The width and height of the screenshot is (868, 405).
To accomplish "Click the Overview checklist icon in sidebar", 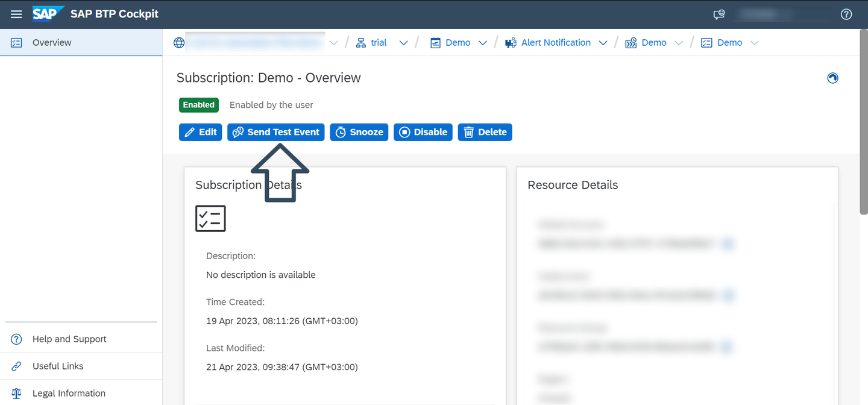I will pyautogui.click(x=16, y=43).
